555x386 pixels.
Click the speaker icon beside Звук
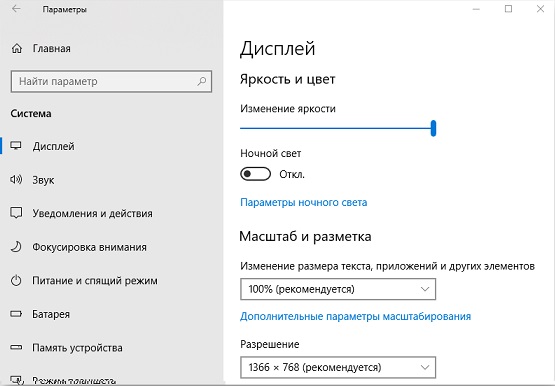(16, 179)
